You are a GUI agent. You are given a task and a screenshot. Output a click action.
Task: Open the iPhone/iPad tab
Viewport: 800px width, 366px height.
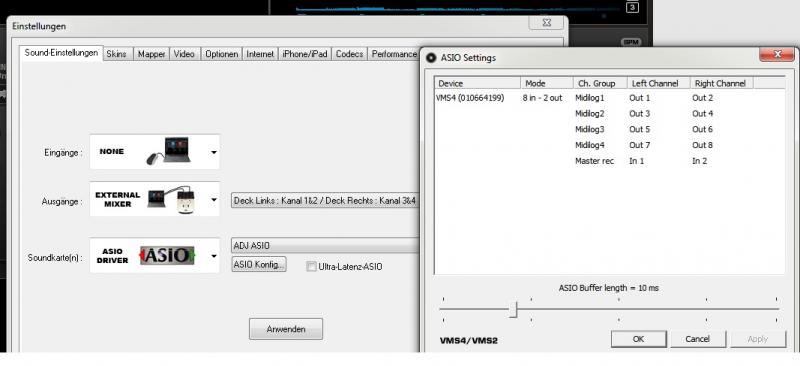pos(305,54)
